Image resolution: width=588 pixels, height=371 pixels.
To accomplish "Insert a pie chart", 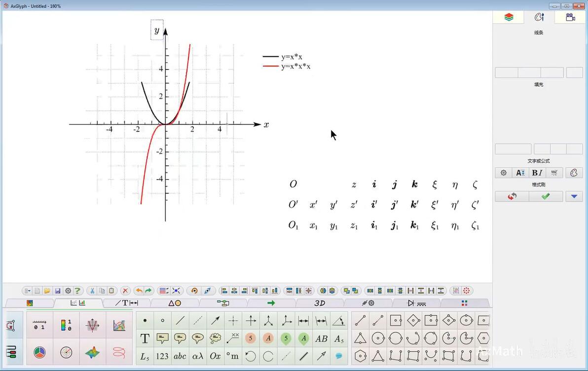I will click(x=39, y=352).
